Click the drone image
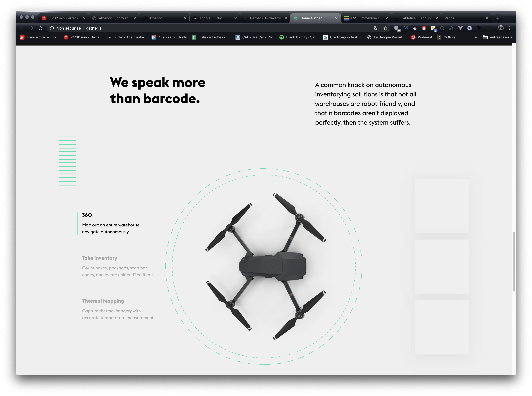Screen dimensions: 532x396 265,266
